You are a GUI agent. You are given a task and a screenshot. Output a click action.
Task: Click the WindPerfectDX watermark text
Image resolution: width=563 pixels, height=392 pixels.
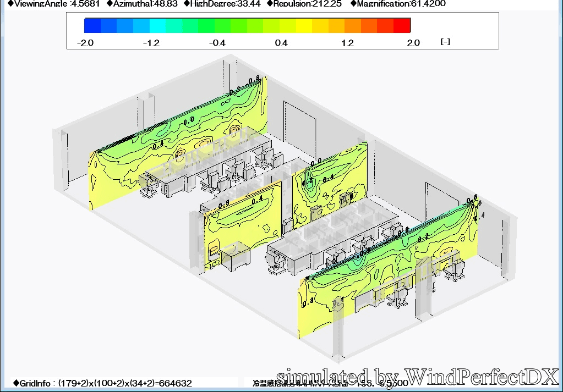point(418,377)
